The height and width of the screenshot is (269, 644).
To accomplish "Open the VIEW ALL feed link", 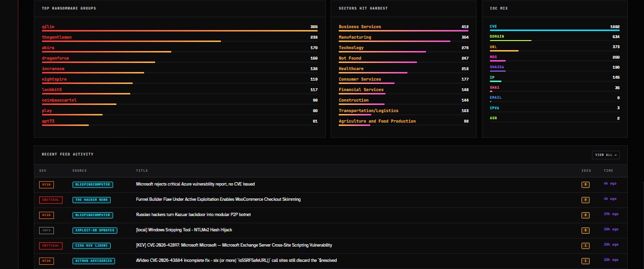I will 606,155.
